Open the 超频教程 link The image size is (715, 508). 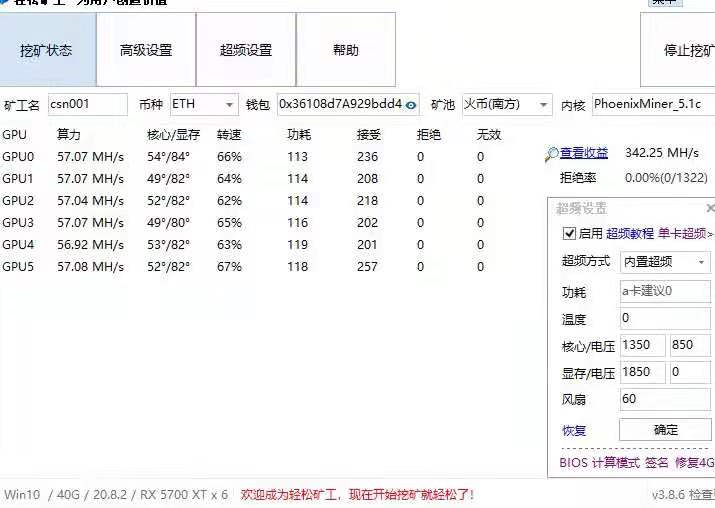point(630,233)
